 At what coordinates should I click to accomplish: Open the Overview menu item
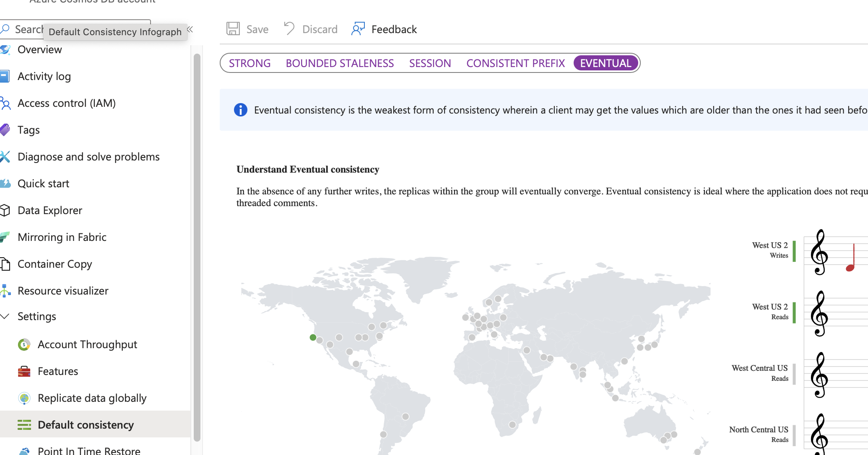[x=40, y=49]
